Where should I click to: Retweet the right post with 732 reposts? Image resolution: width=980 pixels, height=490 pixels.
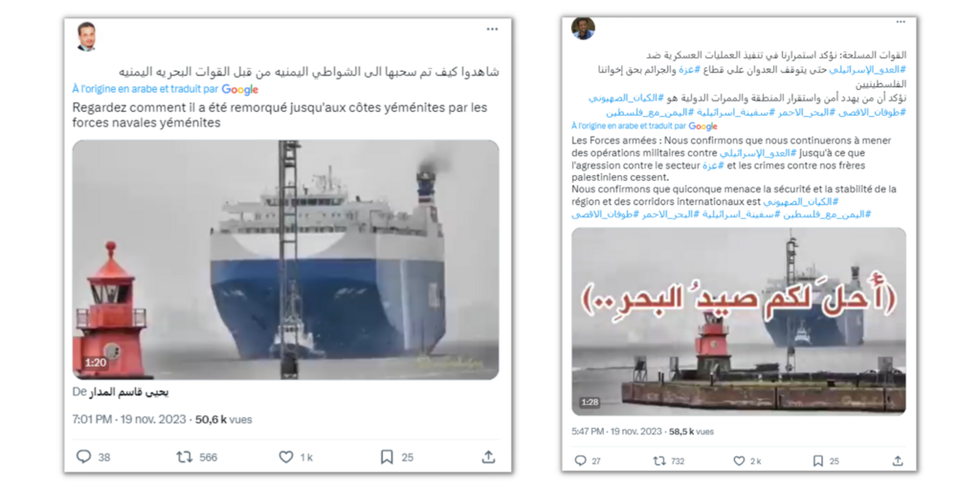tap(659, 460)
